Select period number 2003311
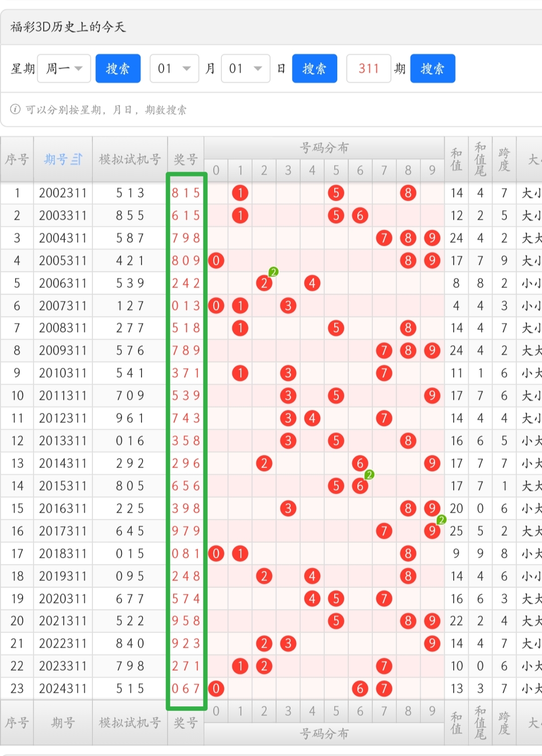Screen dimensions: 542x756 [x=63, y=216]
